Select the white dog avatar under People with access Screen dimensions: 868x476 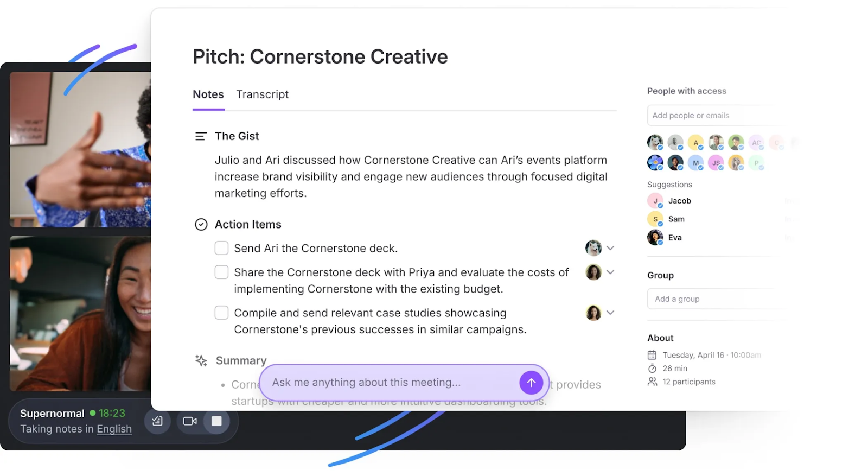coord(655,143)
